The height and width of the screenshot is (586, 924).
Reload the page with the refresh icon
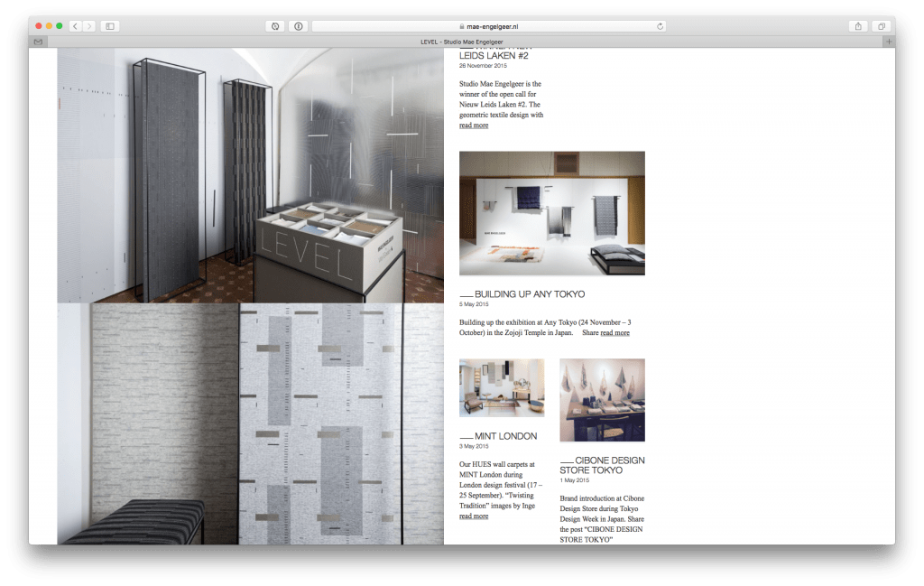pos(660,26)
